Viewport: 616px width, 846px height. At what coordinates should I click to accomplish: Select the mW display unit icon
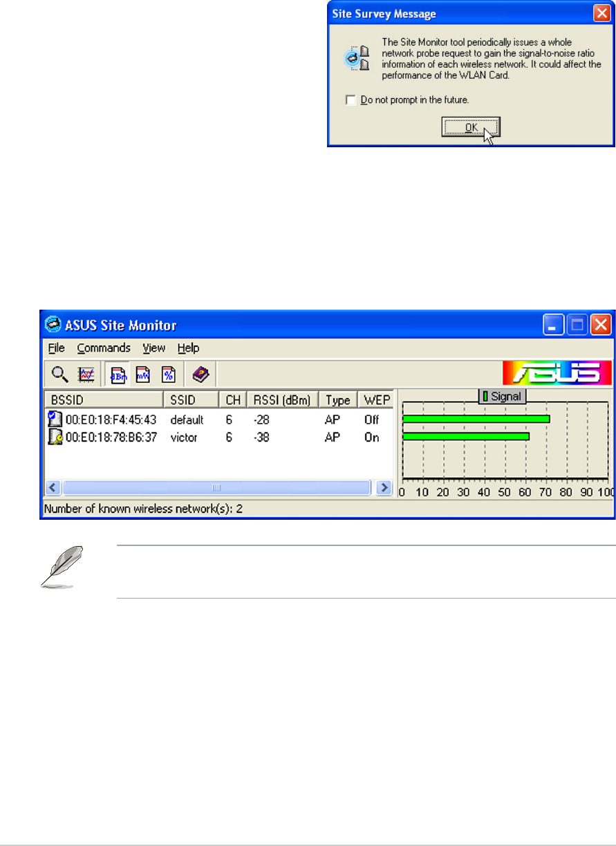[x=143, y=375]
